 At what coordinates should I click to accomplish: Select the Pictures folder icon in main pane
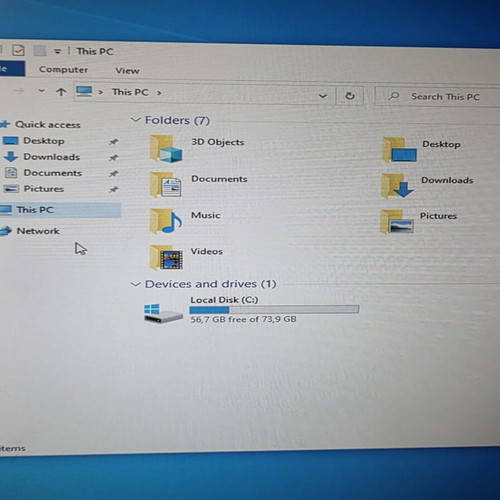click(x=397, y=222)
